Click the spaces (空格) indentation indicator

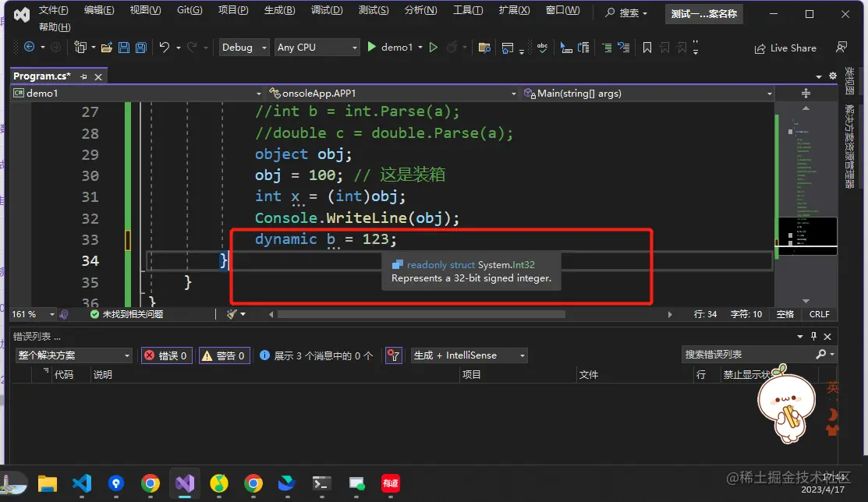pyautogui.click(x=785, y=314)
